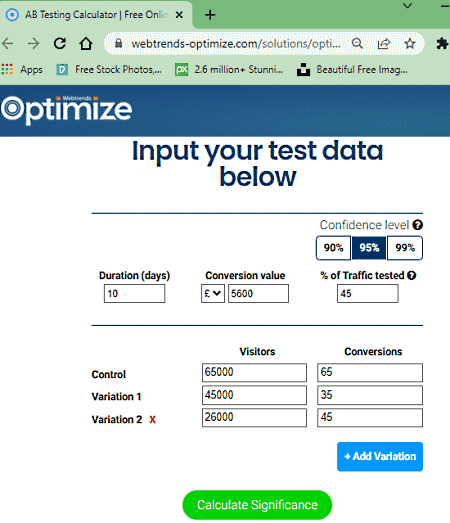
Task: Expand the tab search chevron
Action: tap(407, 6)
